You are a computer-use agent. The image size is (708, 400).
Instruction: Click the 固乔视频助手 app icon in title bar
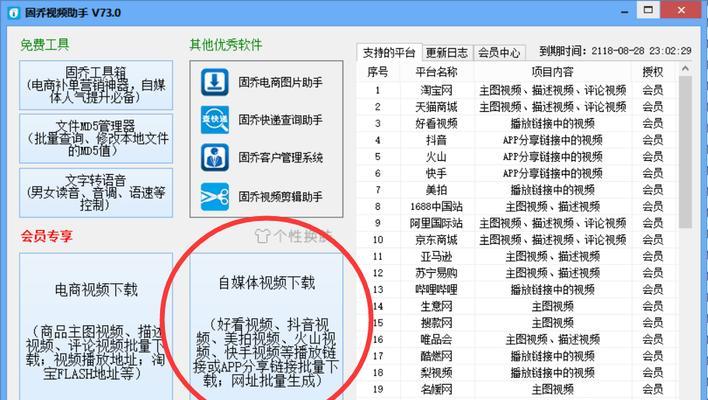click(14, 13)
